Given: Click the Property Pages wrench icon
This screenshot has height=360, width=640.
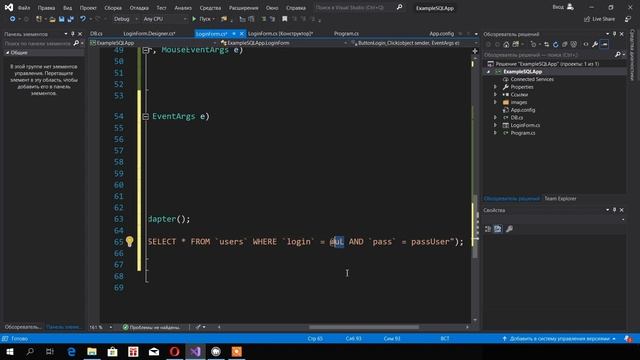Looking at the screenshot, I should 509,229.
